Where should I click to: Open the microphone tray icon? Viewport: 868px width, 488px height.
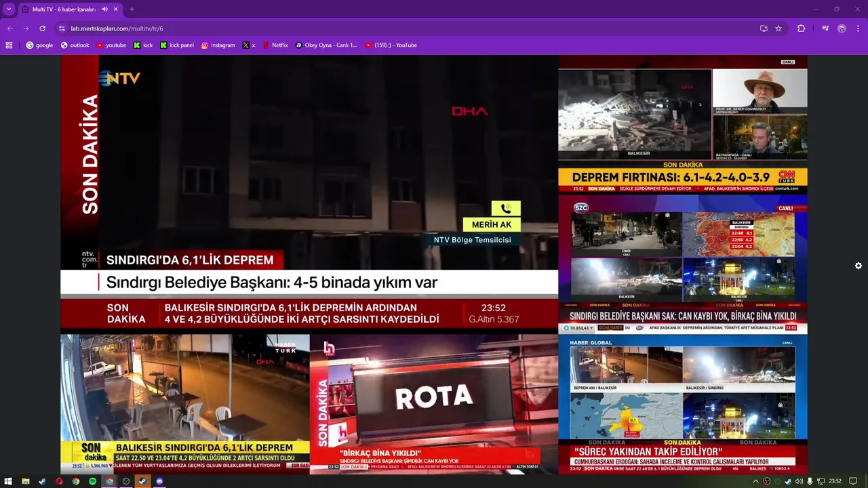810,481
